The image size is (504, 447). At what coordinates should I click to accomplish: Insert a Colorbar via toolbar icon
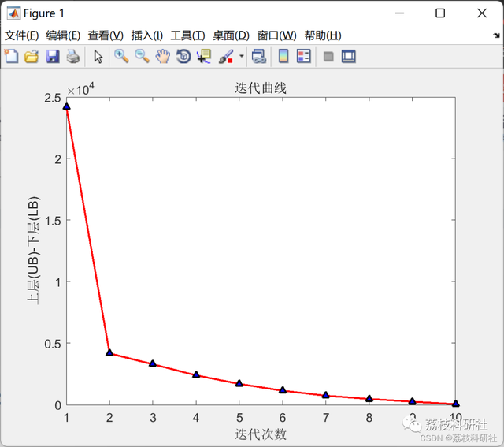coord(283,56)
